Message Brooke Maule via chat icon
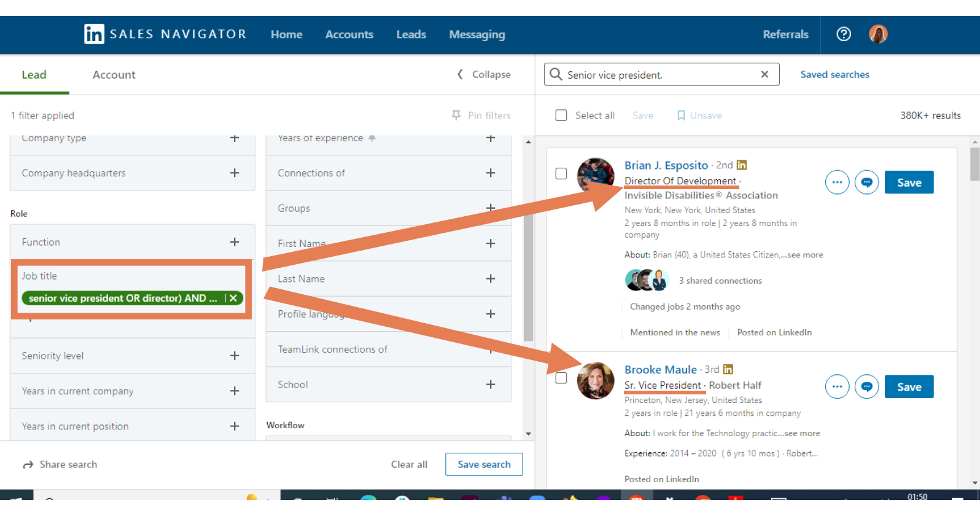 point(866,387)
